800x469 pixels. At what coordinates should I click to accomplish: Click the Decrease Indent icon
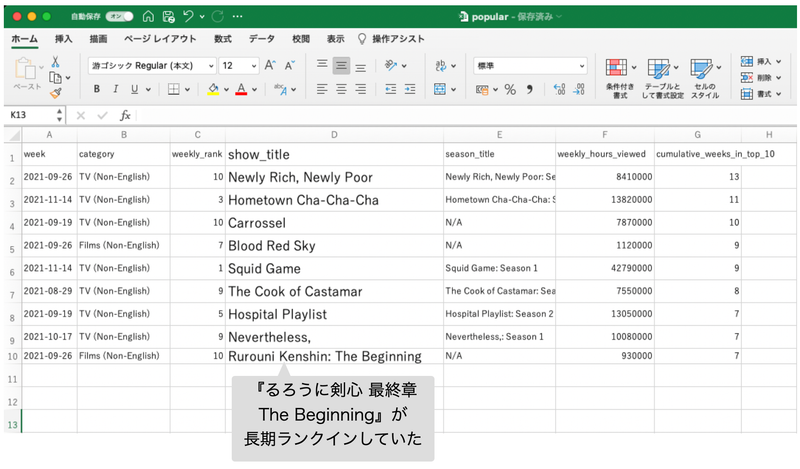click(x=390, y=89)
